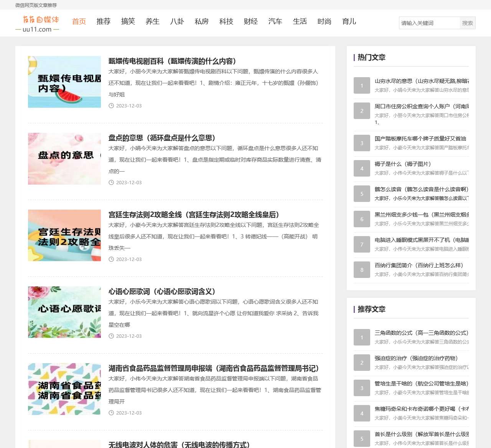The height and width of the screenshot is (448, 491).
Task: Open the 宫廷生存法则2攻略全线 thumbnail image
Action: click(64, 235)
